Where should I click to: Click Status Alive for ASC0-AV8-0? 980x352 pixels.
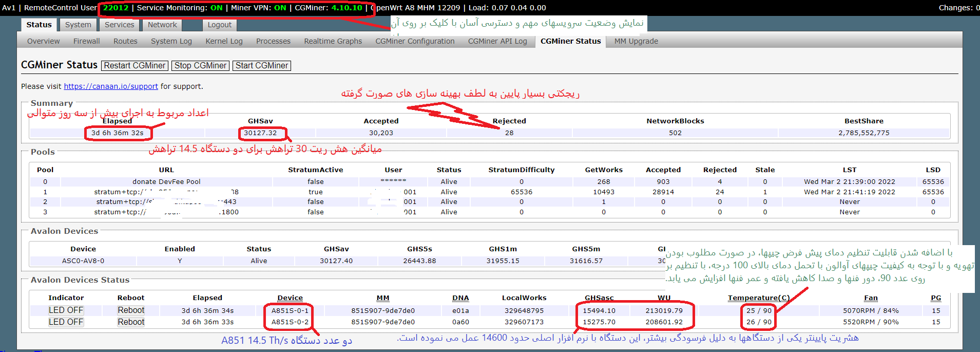coord(259,261)
